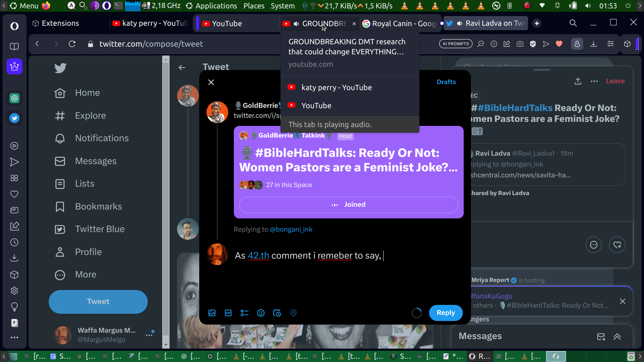644x362 pixels.
Task: Click the scrollbar up arrow beside navigation
Action: coord(166,59)
